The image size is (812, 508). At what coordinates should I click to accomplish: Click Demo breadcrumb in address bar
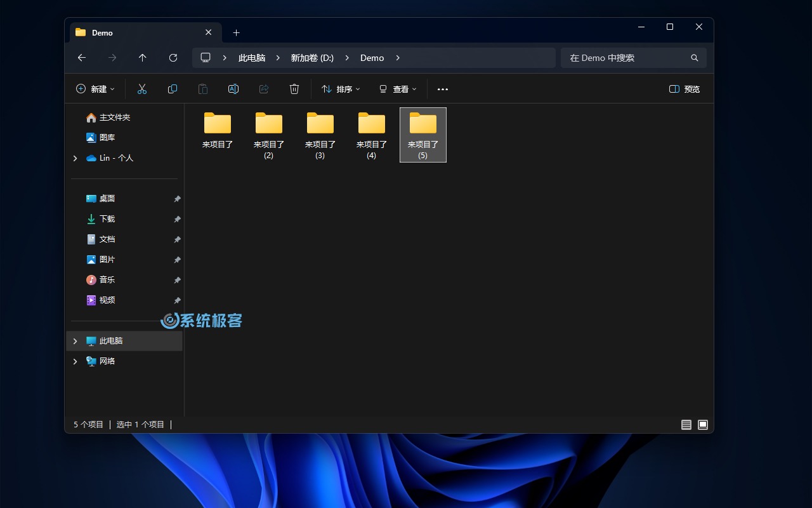coord(372,58)
